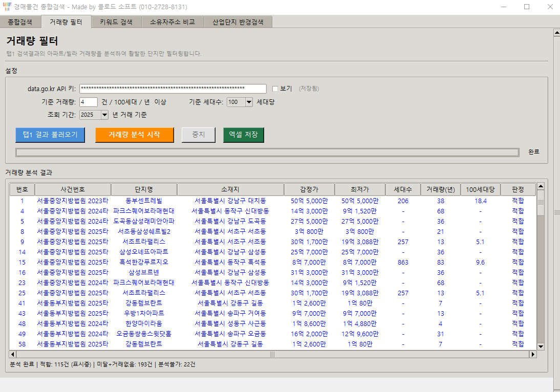Viewport: 560px width, 392px height.
Task: Open the 기준 세대수 dropdown
Action: tap(249, 102)
